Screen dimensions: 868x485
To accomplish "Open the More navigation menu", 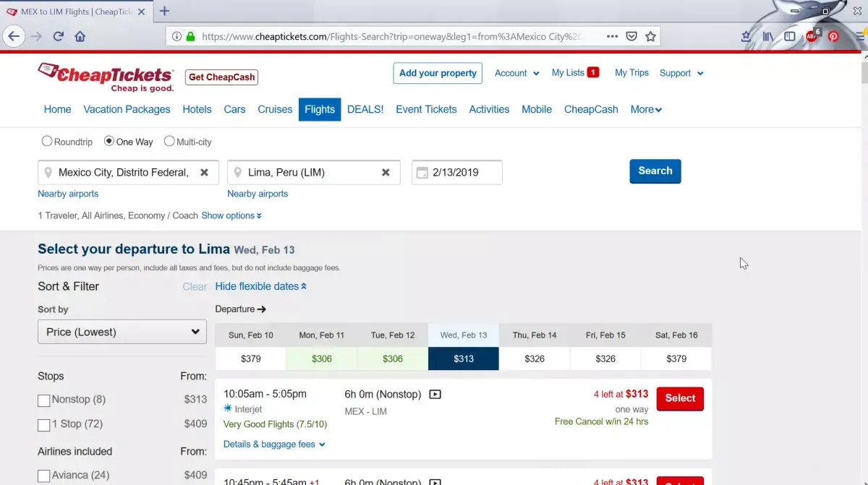I will coord(646,109).
